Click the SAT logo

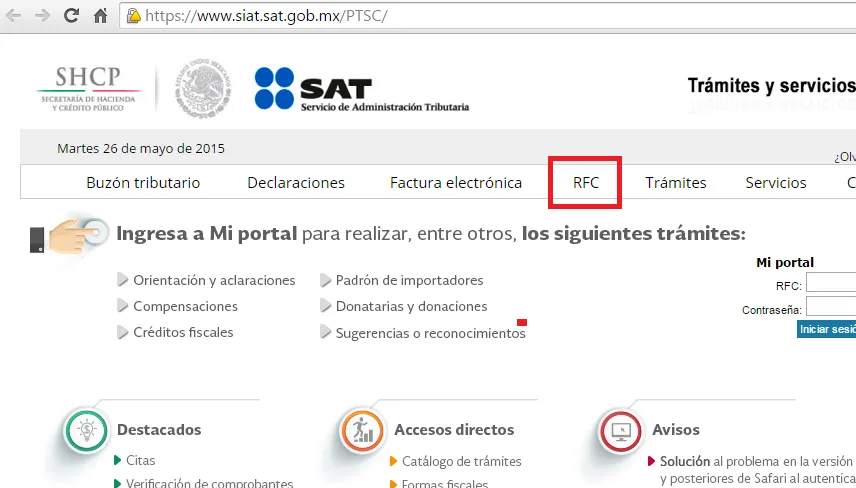point(361,89)
